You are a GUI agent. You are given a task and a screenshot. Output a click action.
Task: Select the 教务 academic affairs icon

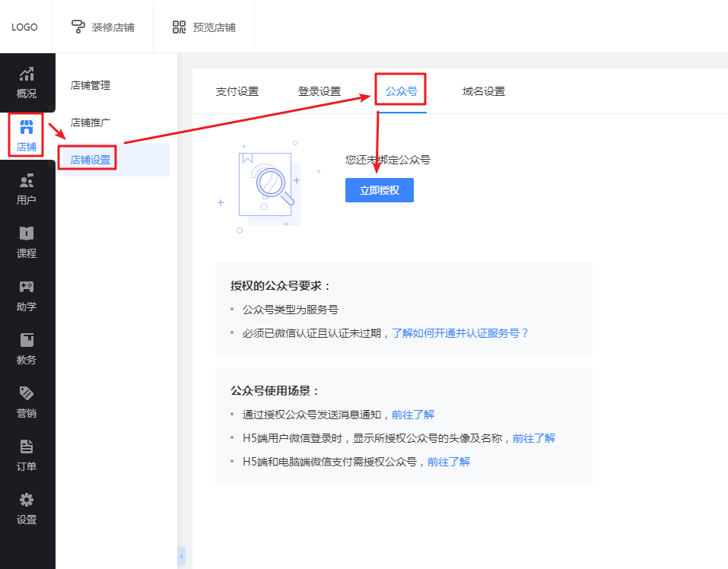coord(27,340)
